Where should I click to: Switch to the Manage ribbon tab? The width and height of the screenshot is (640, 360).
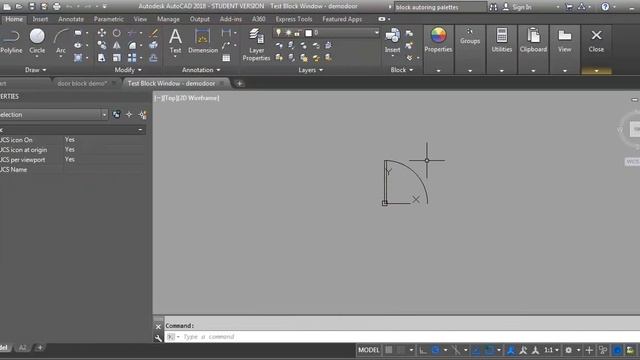168,19
